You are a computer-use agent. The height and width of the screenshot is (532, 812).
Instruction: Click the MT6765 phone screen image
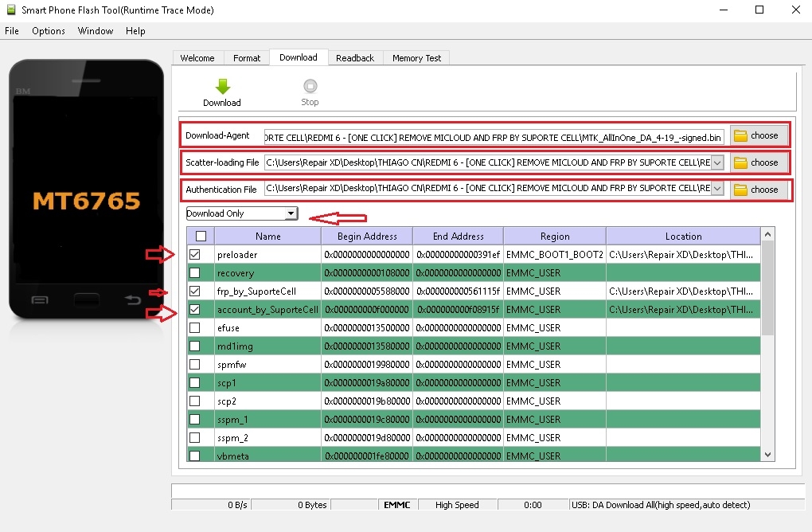pyautogui.click(x=87, y=190)
